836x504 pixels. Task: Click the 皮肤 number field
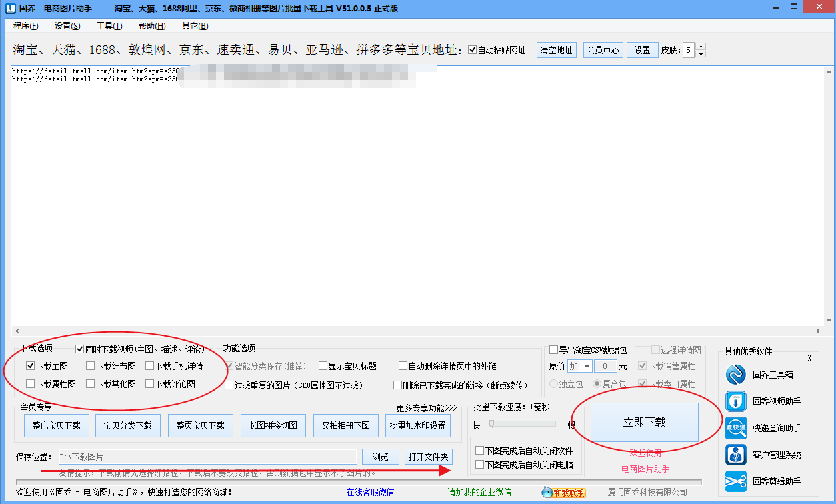[x=687, y=50]
